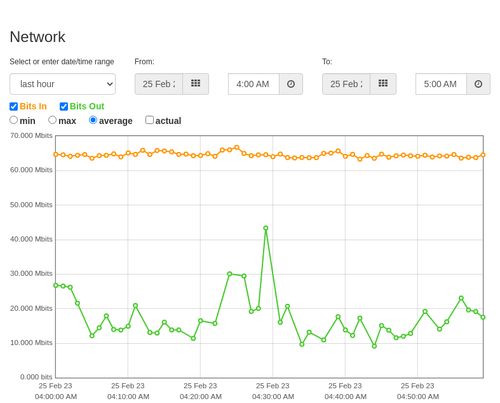Open the To date calendar picker icon
Screen dimensions: 500x403
(x=383, y=84)
